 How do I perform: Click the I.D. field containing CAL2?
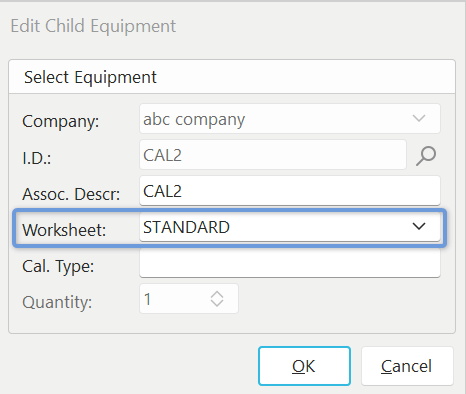(x=273, y=155)
